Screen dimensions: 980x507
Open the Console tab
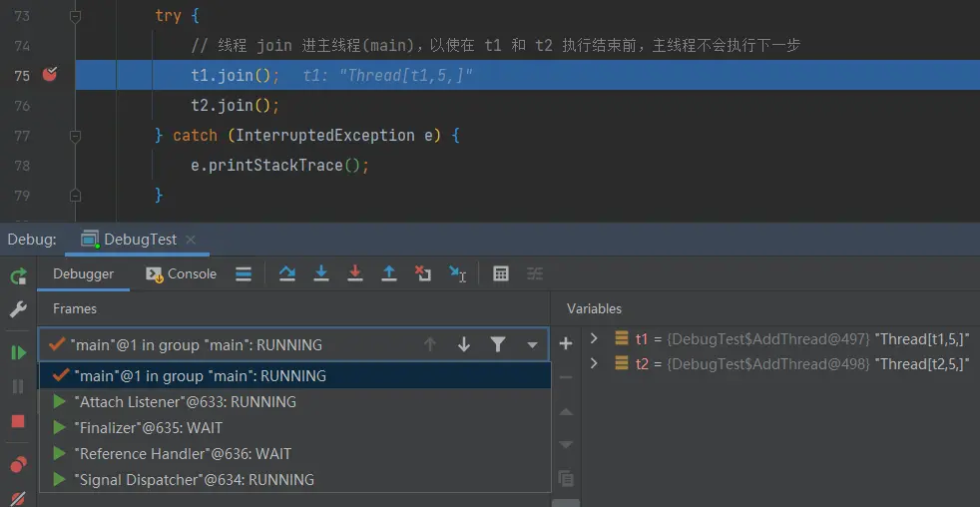(182, 273)
